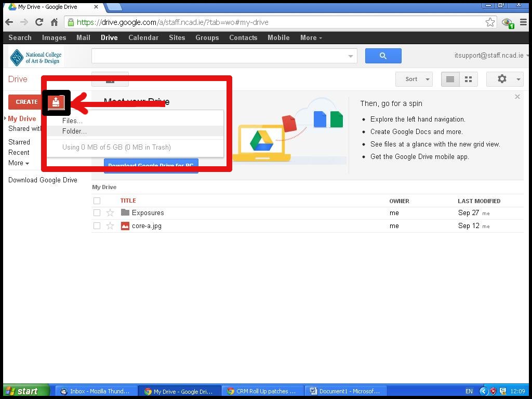This screenshot has width=532, height=399.
Task: Click the core-a.jpg image icon
Action: [125, 225]
